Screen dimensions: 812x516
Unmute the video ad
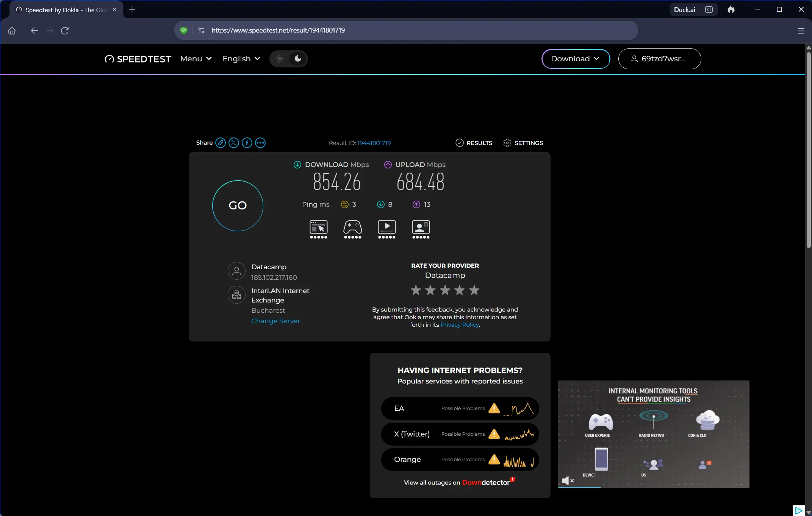point(567,480)
